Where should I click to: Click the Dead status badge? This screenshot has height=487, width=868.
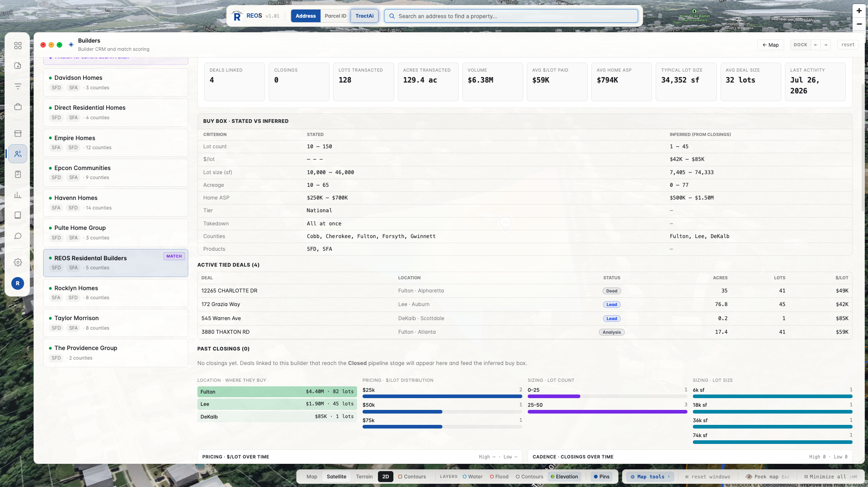coord(612,291)
